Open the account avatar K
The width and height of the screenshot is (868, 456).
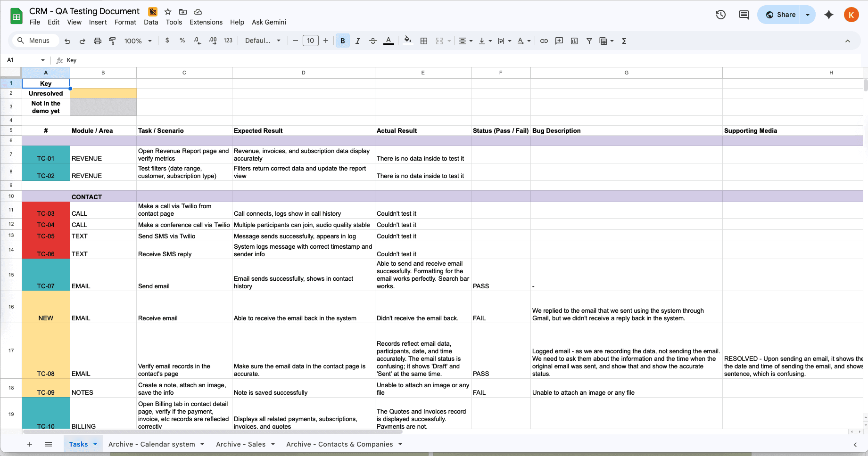click(851, 15)
